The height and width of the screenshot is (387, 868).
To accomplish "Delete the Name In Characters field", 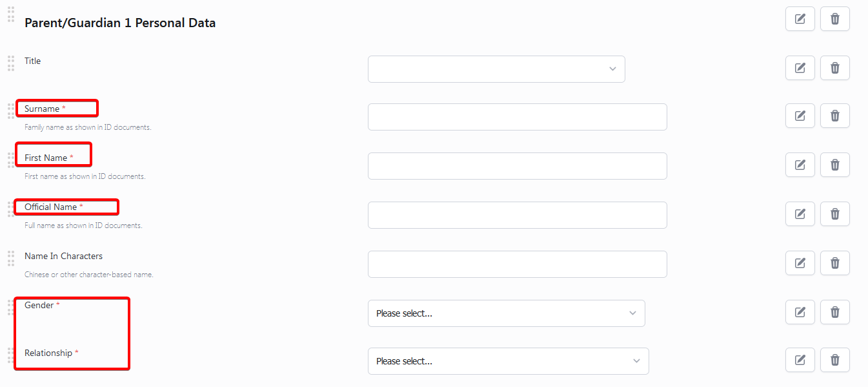I will 835,263.
